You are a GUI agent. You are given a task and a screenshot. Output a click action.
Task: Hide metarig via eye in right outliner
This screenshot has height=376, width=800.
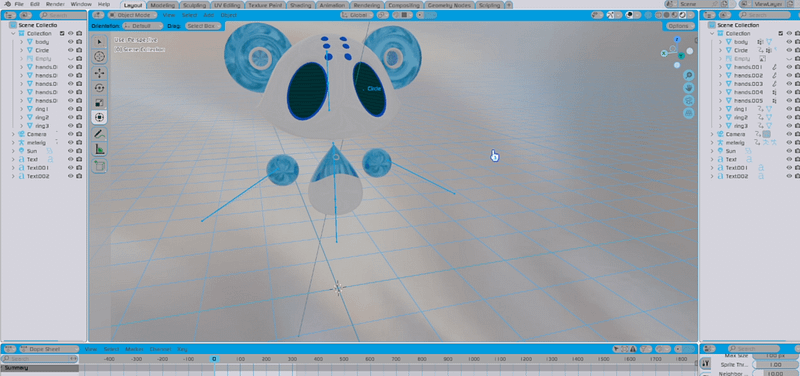789,143
